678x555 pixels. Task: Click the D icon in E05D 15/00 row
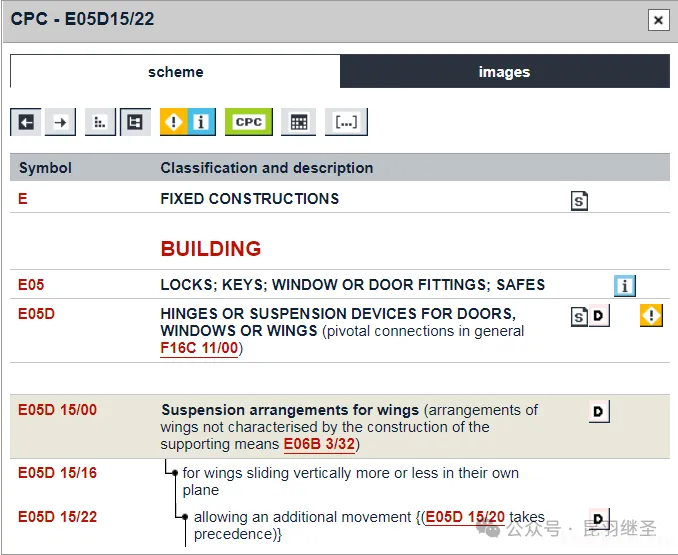[x=598, y=412]
